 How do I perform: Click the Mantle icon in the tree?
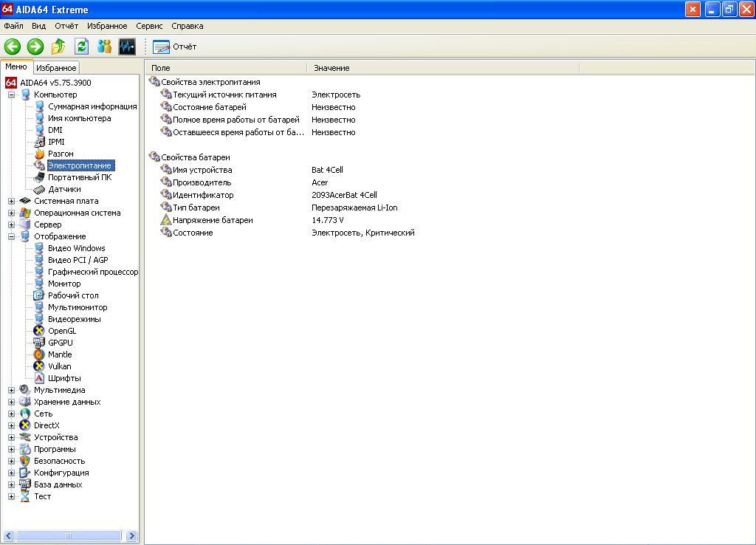pyautogui.click(x=39, y=354)
